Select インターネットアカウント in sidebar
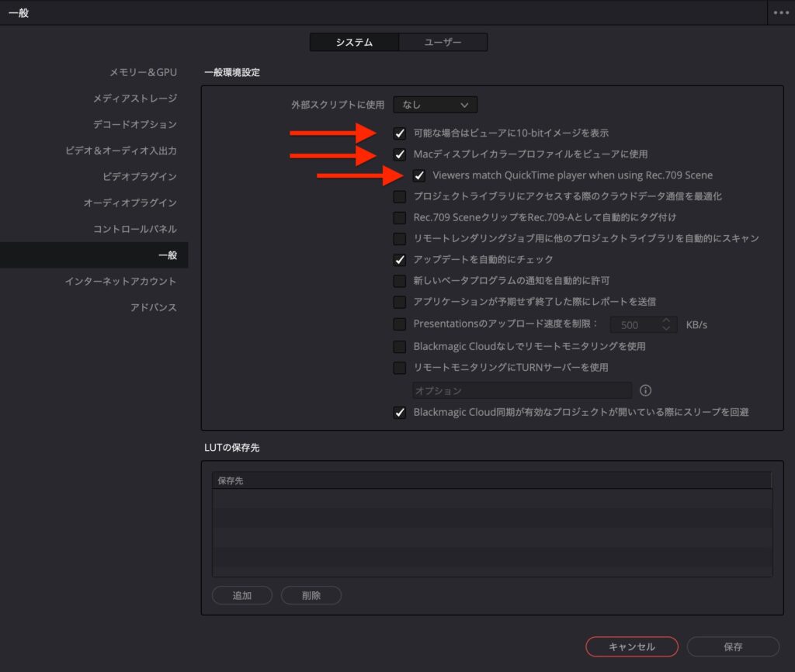795x672 pixels. point(120,281)
